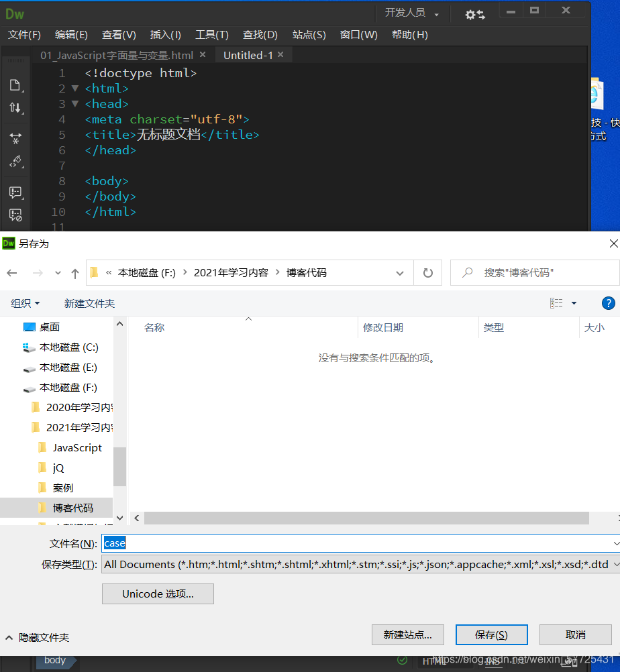Image resolution: width=620 pixels, height=672 pixels.
Task: Click the 新建站点... button
Action: 408,634
